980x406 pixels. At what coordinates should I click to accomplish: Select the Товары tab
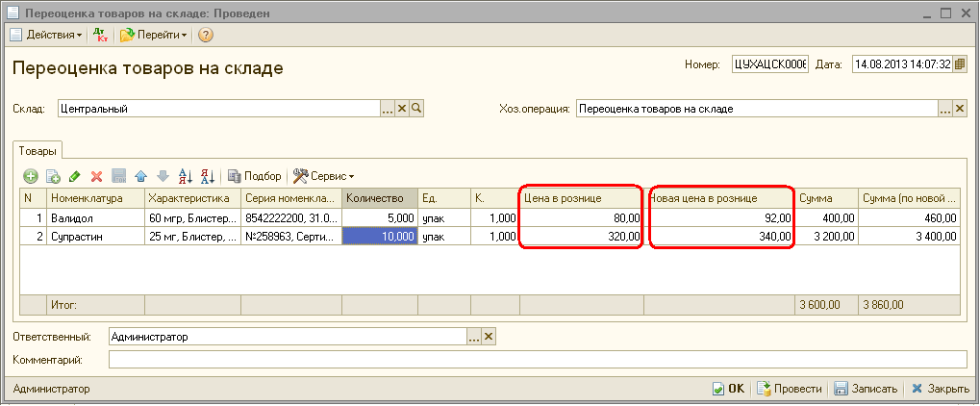(38, 150)
